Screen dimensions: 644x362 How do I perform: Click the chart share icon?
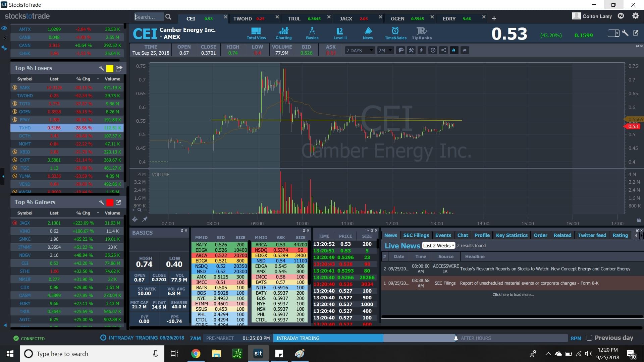443,50
